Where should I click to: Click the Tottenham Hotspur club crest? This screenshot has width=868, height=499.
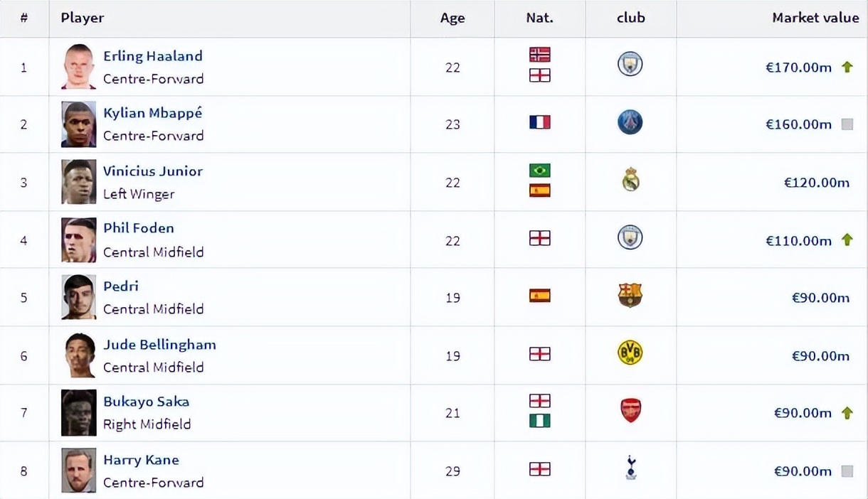point(630,468)
